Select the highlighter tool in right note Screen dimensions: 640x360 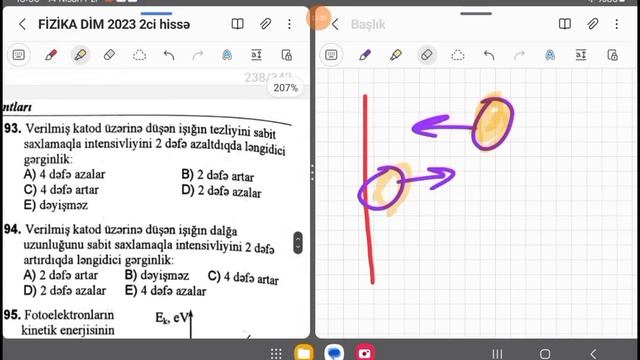(x=396, y=55)
